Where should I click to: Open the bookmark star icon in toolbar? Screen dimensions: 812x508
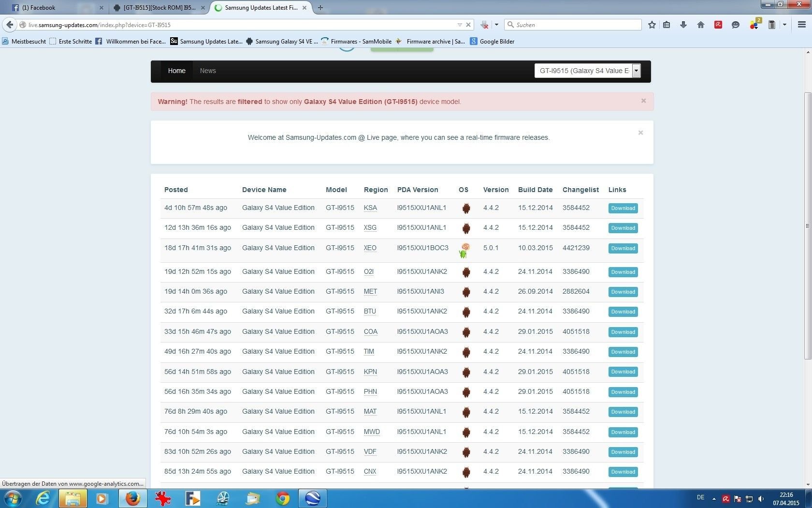coord(652,25)
